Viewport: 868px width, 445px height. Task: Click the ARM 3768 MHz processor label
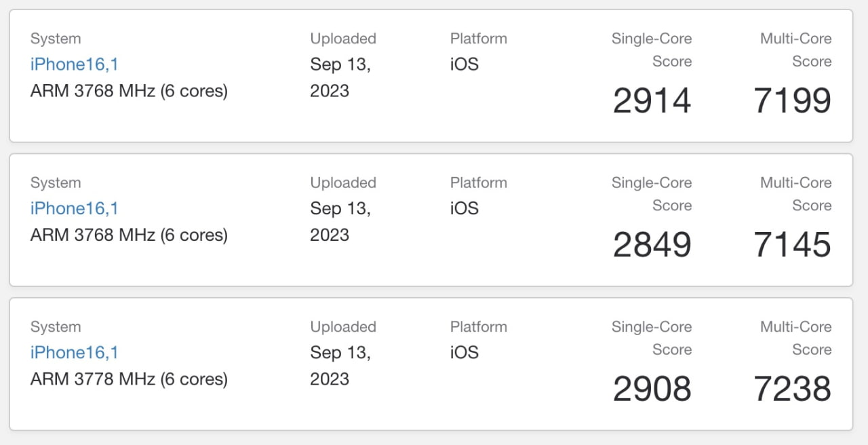pos(128,90)
